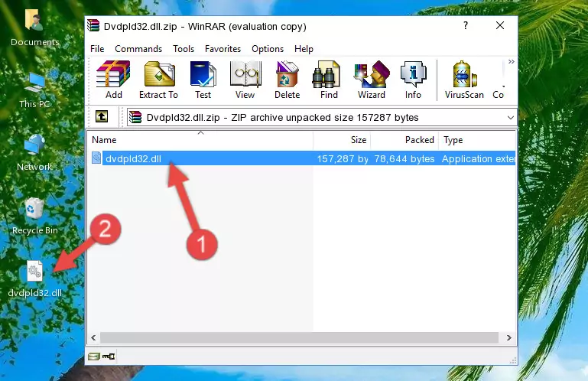
Task: Click the 157,287 size cell
Action: pyautogui.click(x=343, y=159)
